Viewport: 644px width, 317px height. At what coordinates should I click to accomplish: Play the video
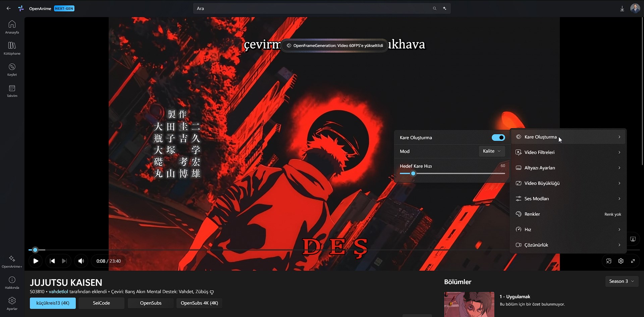36,261
